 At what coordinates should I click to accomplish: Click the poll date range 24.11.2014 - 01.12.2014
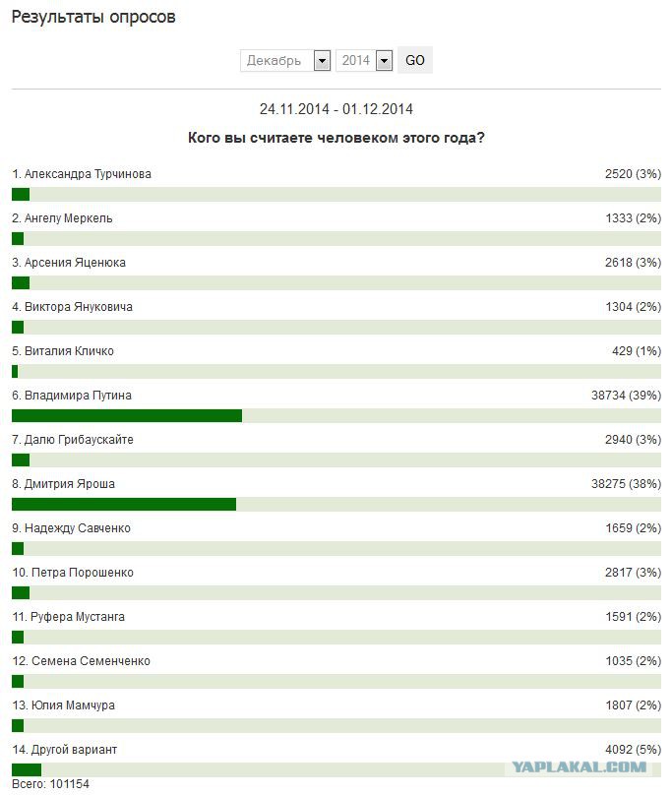[x=336, y=109]
